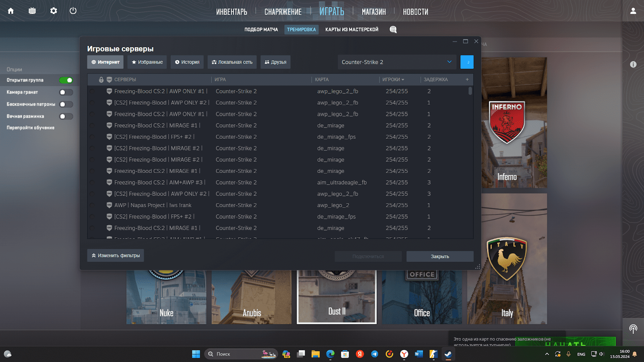Select the Nuke map card
The width and height of the screenshot is (644, 362).
(166, 297)
